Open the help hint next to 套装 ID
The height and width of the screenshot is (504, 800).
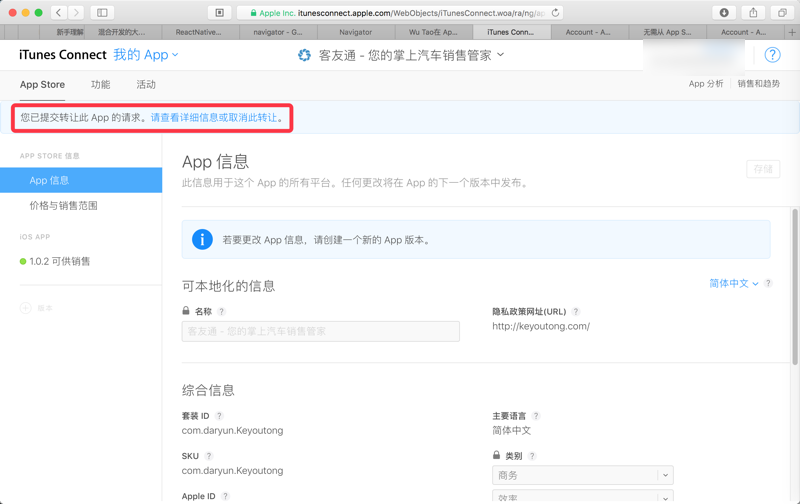(219, 416)
